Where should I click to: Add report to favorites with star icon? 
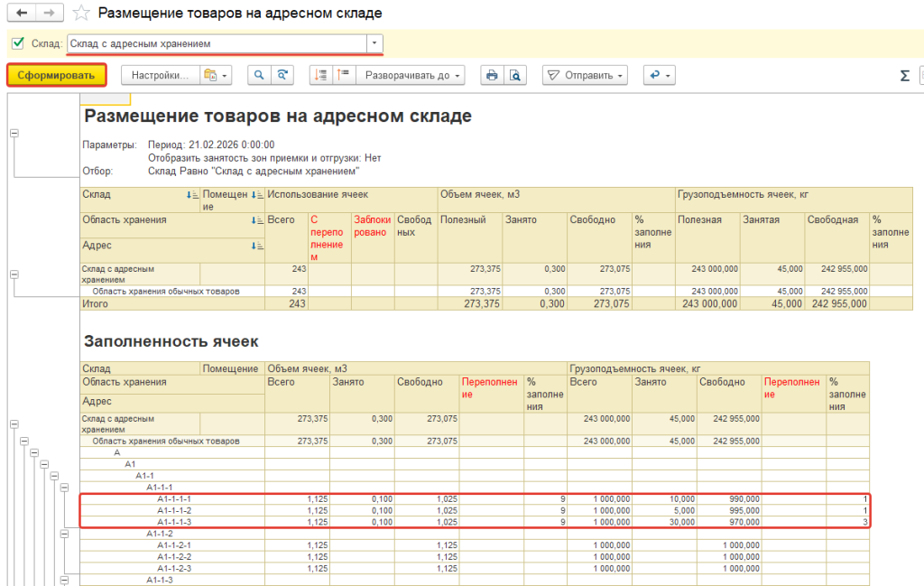click(x=81, y=14)
